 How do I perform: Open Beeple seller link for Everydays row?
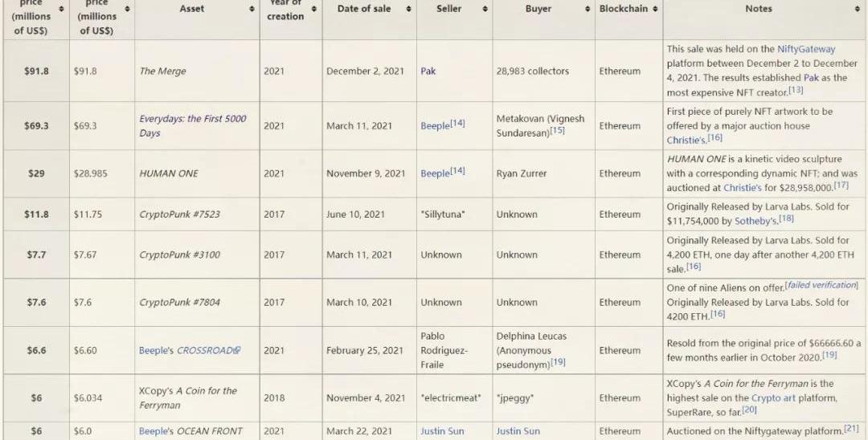click(435, 126)
